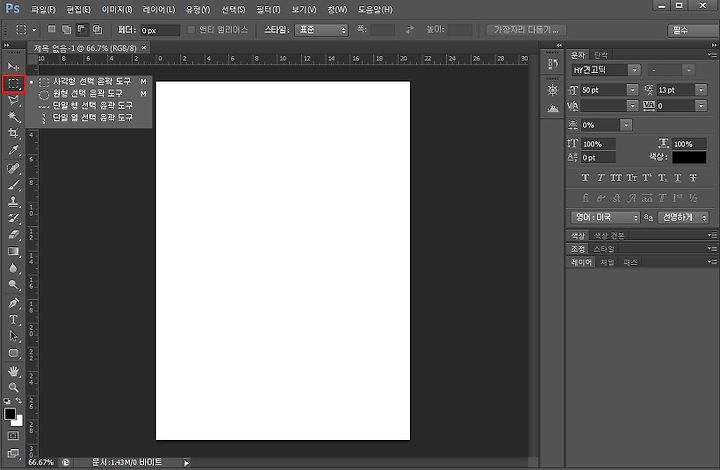Select the Zoom tool
720x470 pixels.
pos(13,387)
